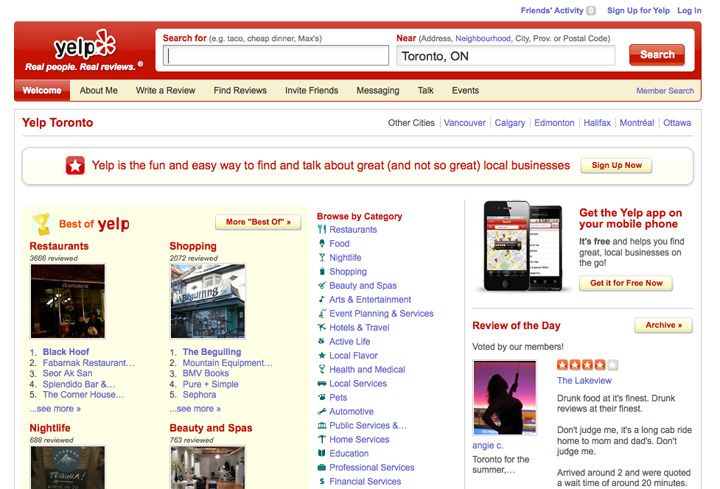Click the red Search button
The height and width of the screenshot is (489, 720).
click(x=657, y=55)
